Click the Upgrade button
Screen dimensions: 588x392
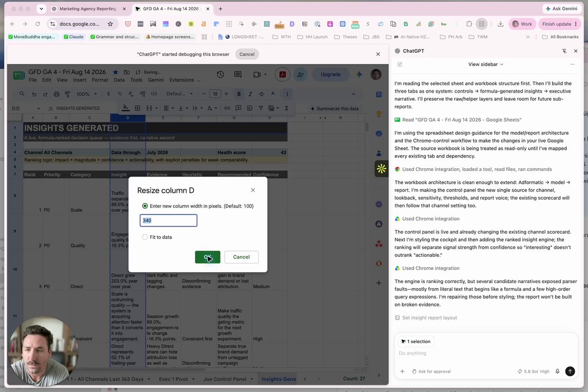pyautogui.click(x=330, y=74)
